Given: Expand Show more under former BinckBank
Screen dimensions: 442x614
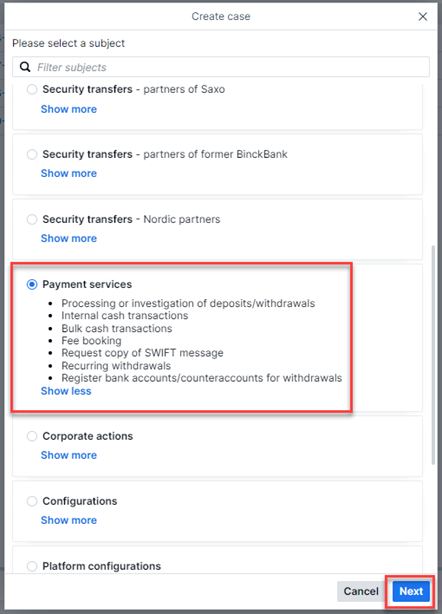Looking at the screenshot, I should (69, 173).
